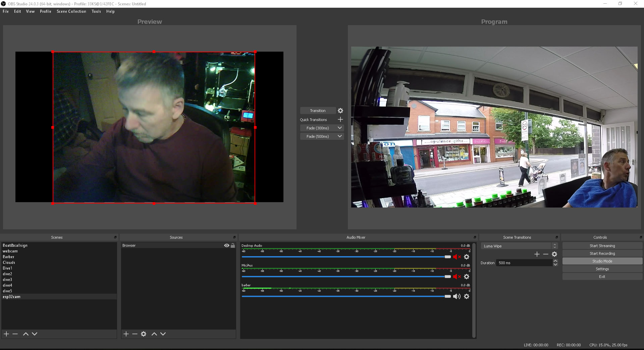Viewport: 644px width, 350px height.
Task: Toggle Browser source visibility eye
Action: click(227, 245)
